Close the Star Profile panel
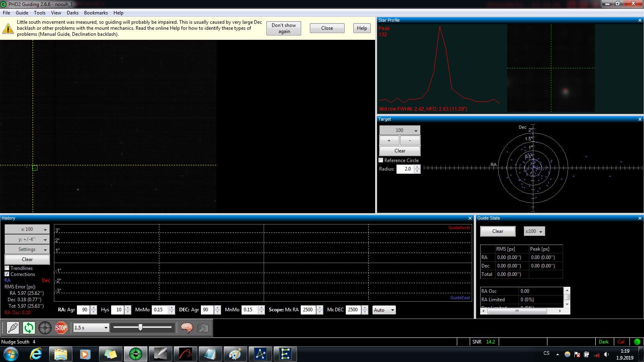Screen dimensions: 644x362 coord(640,20)
